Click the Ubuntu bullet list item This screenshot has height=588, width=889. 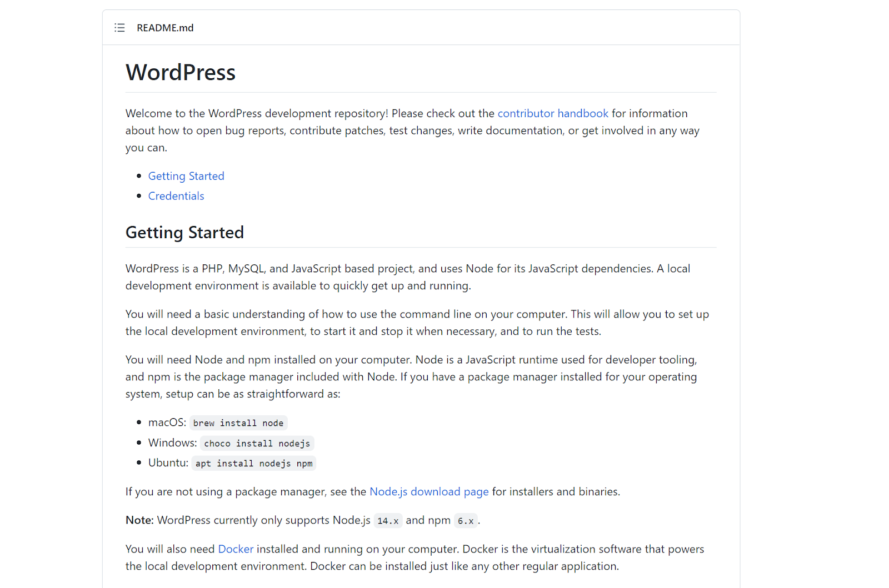point(167,462)
